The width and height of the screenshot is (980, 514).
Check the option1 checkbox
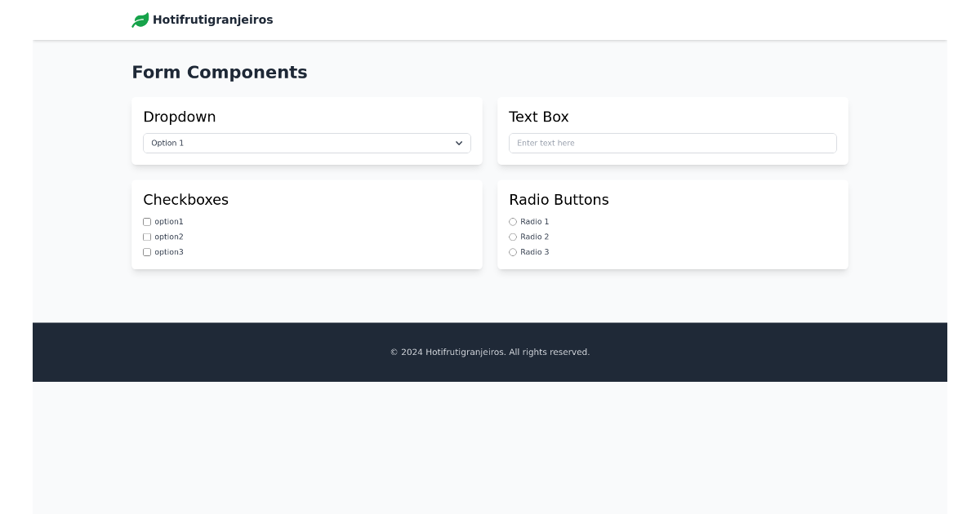click(x=147, y=221)
